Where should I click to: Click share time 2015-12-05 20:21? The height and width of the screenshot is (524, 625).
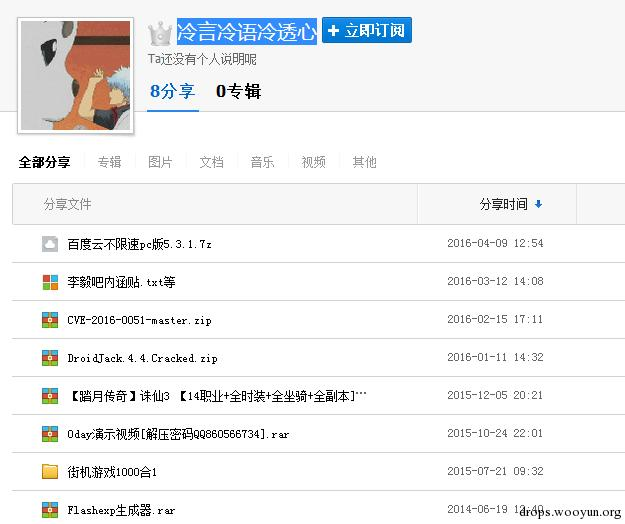pos(495,395)
